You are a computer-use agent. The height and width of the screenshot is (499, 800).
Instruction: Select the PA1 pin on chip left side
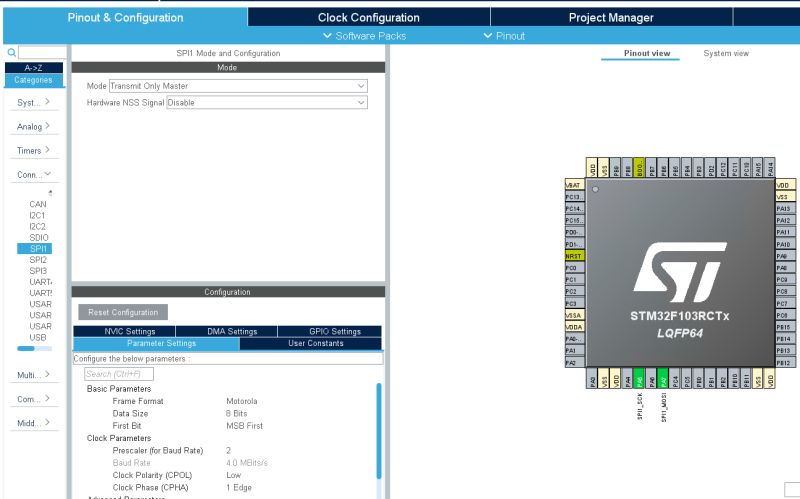574,351
